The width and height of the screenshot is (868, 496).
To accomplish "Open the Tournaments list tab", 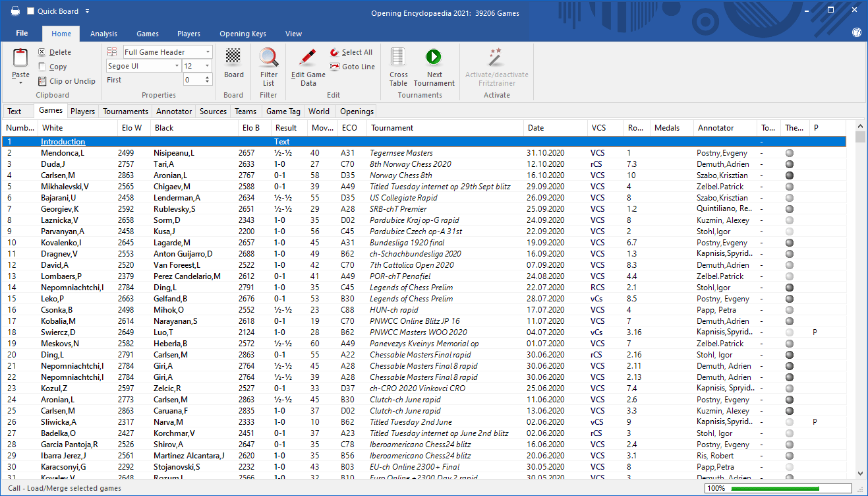I will tap(126, 111).
